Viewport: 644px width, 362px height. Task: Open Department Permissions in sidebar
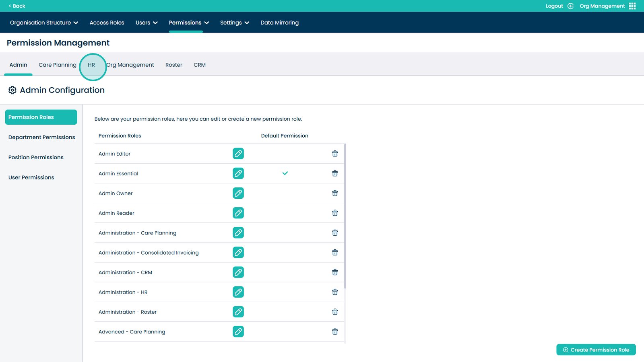41,137
